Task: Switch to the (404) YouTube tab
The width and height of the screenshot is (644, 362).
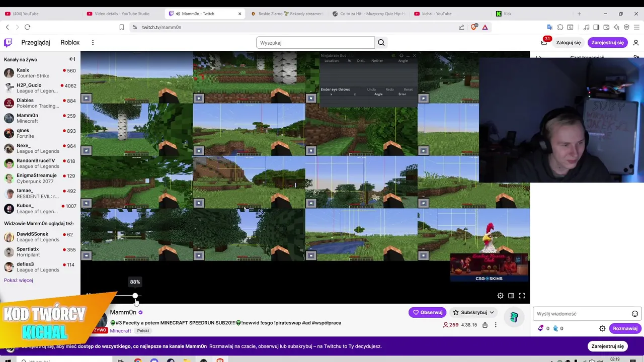Action: point(41,14)
